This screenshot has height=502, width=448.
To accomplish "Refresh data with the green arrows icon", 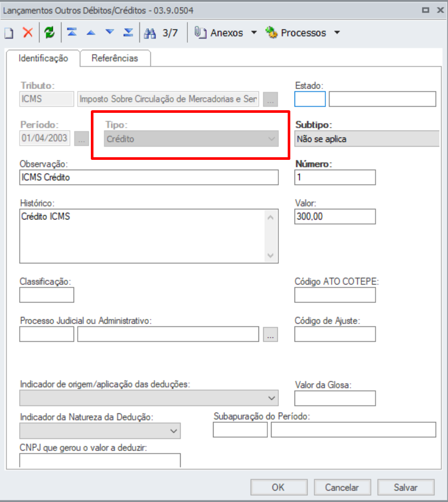I will [50, 33].
